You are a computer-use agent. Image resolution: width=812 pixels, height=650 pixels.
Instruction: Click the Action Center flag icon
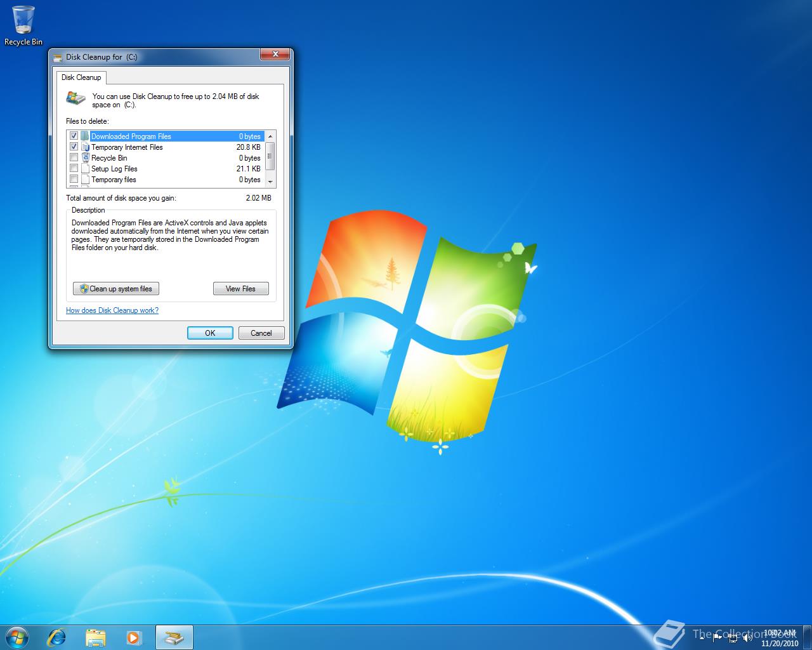pyautogui.click(x=718, y=637)
